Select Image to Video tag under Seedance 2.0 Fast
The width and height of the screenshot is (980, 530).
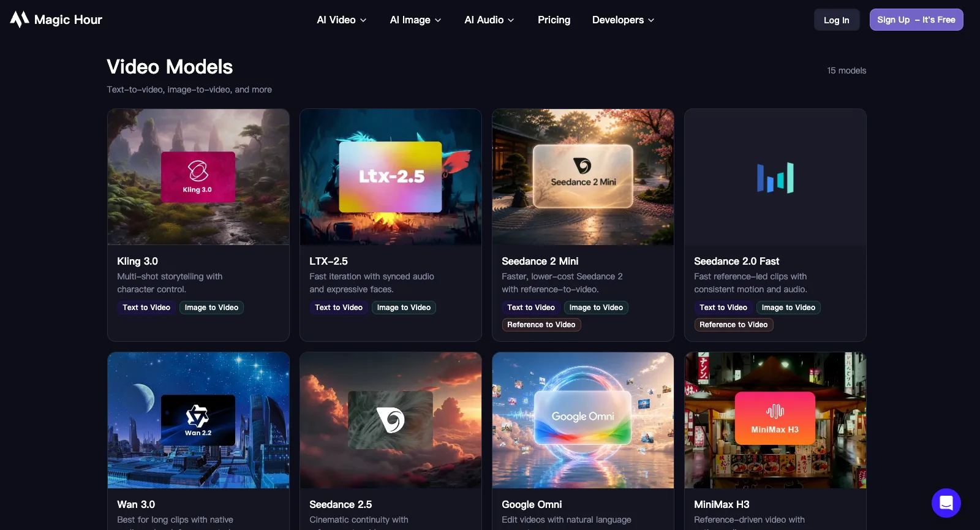pyautogui.click(x=788, y=308)
